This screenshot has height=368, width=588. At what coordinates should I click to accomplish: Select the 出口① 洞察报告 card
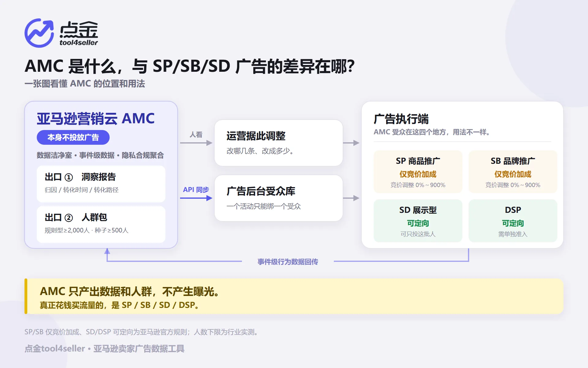pyautogui.click(x=101, y=184)
